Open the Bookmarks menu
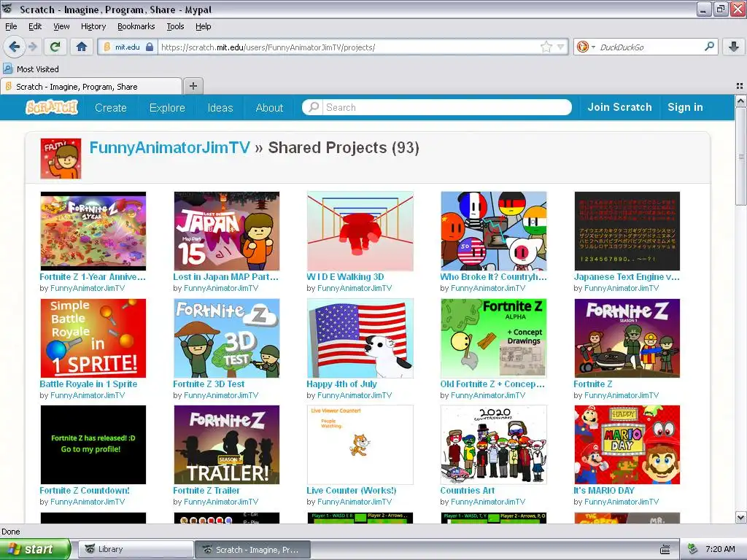The image size is (747, 560). [x=136, y=27]
